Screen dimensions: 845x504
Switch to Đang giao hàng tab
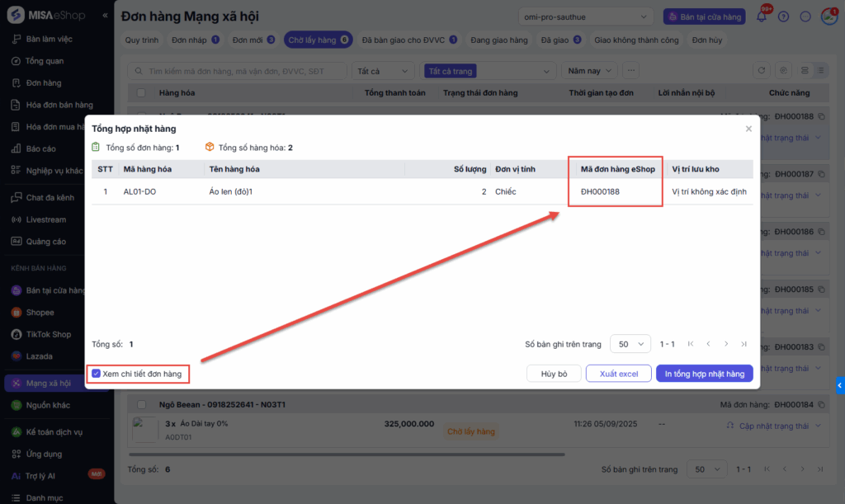coord(499,40)
